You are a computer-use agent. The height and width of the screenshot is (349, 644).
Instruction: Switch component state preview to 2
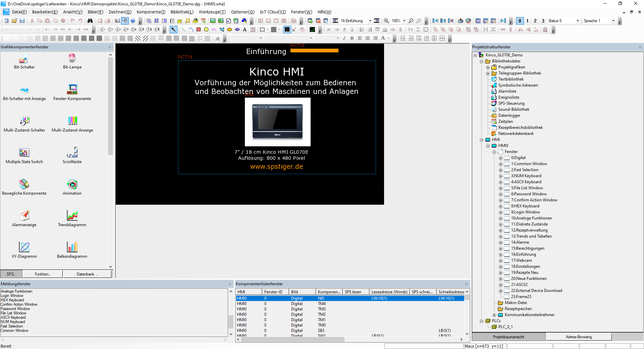535,21
